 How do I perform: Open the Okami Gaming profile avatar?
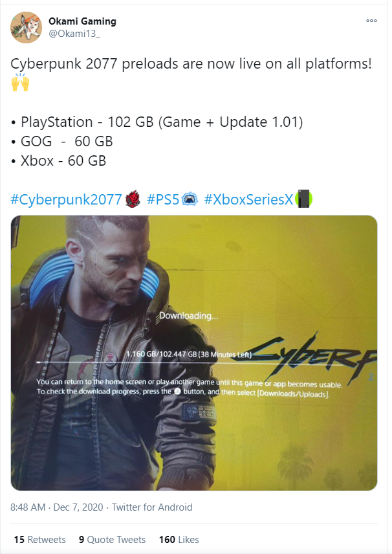click(x=26, y=27)
